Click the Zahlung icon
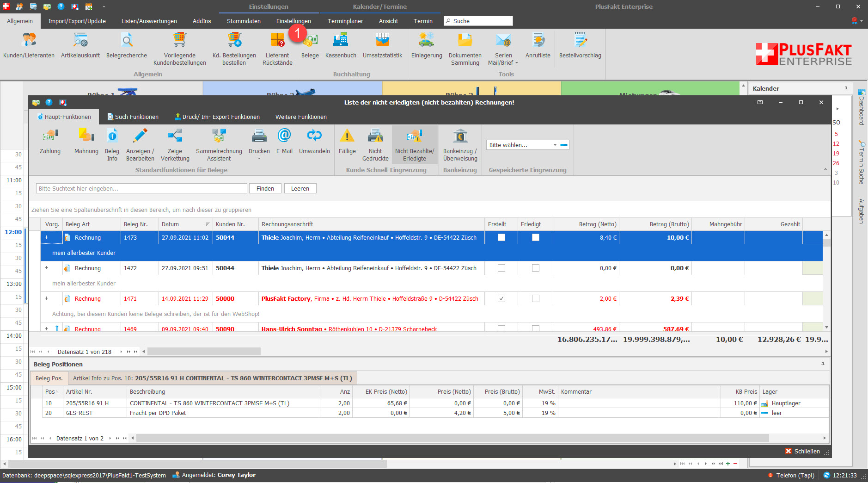This screenshot has height=483, width=868. coord(50,142)
